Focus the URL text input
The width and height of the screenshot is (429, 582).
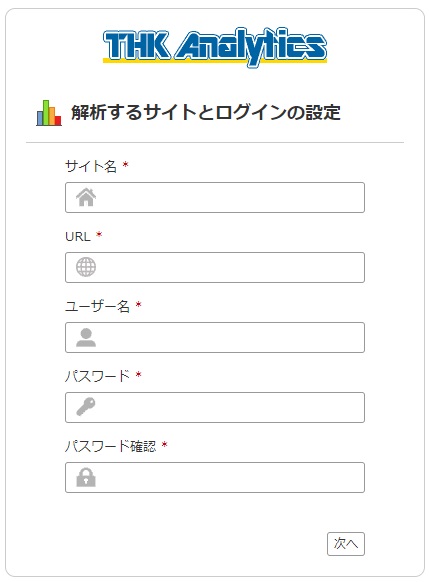tap(215, 267)
